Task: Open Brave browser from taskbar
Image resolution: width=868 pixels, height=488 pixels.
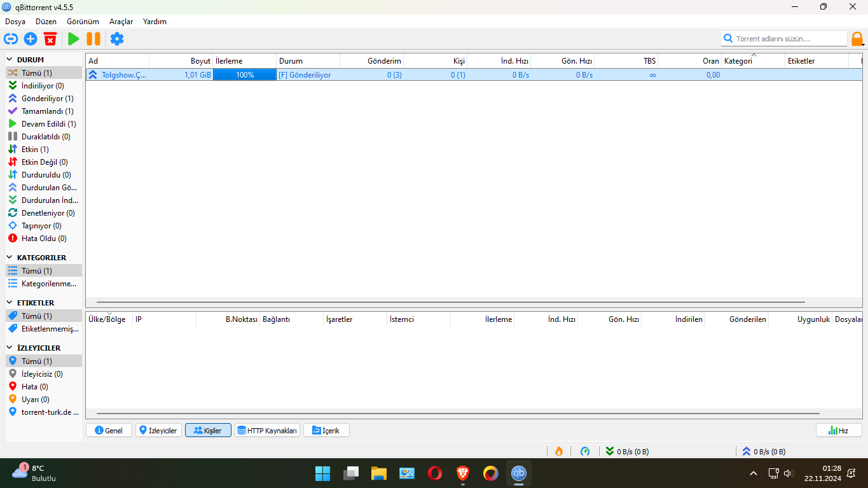Action: 463,473
